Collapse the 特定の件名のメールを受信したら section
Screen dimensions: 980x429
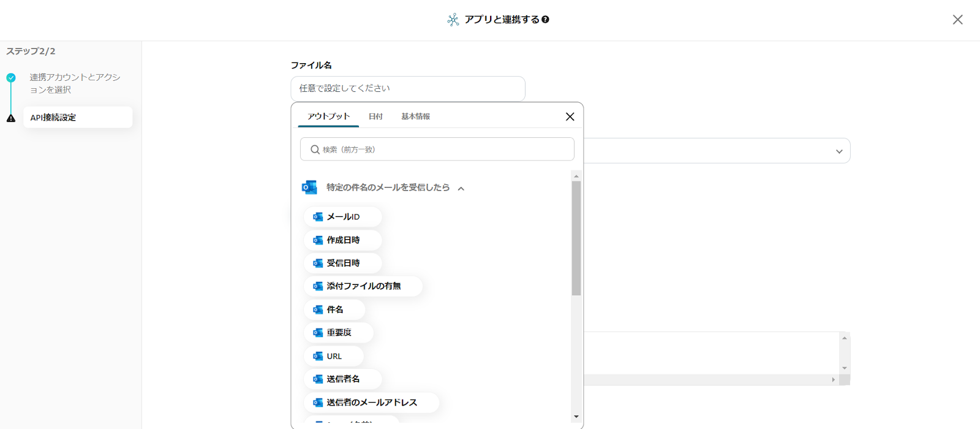click(x=461, y=189)
